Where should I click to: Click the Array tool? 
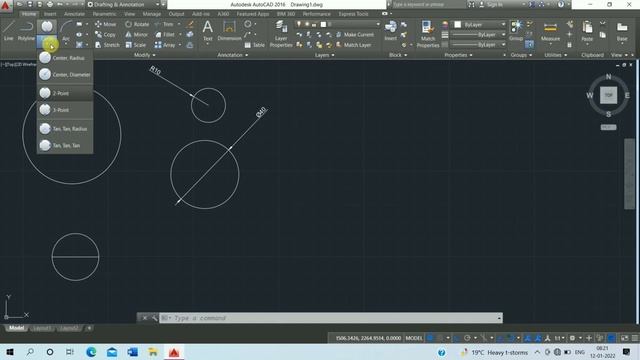(x=165, y=45)
